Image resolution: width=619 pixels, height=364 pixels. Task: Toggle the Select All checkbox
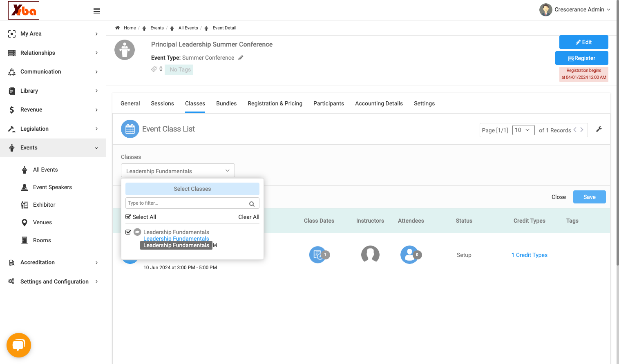pyautogui.click(x=128, y=217)
